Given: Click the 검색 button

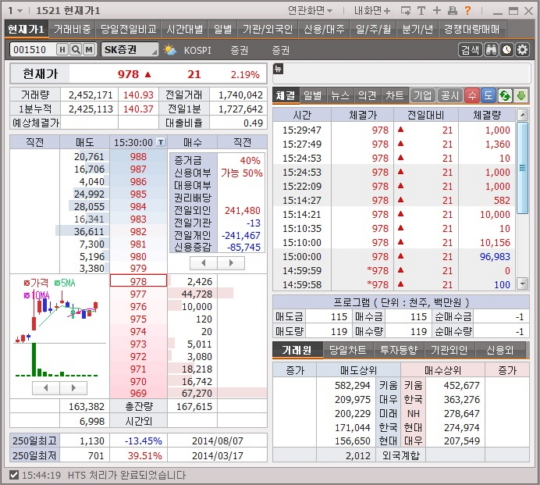Looking at the screenshot, I should tap(470, 50).
